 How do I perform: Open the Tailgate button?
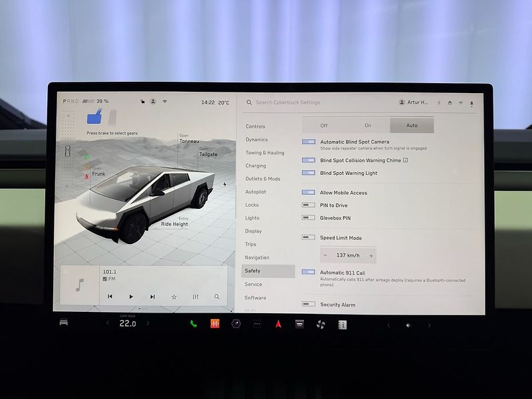[208, 152]
